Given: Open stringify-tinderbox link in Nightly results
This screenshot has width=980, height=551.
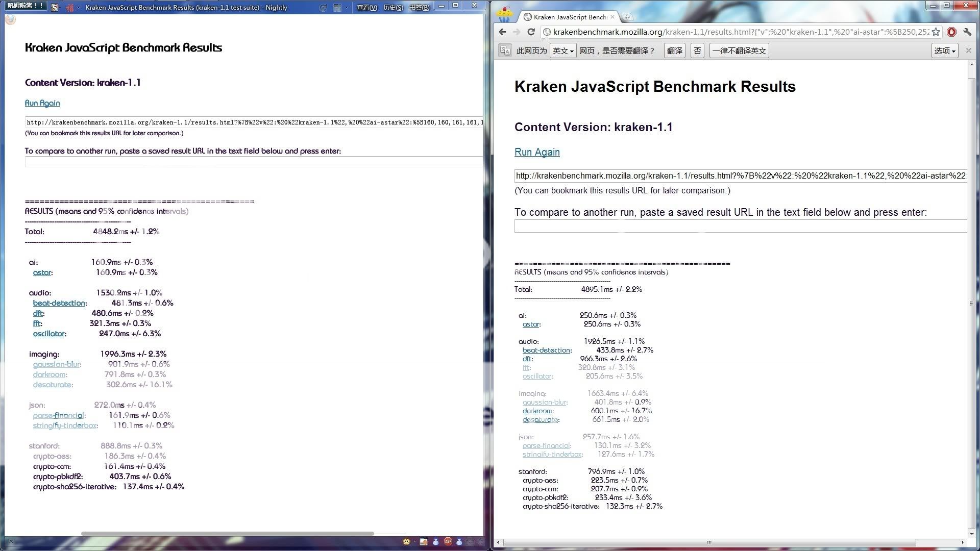Looking at the screenshot, I should point(65,425).
